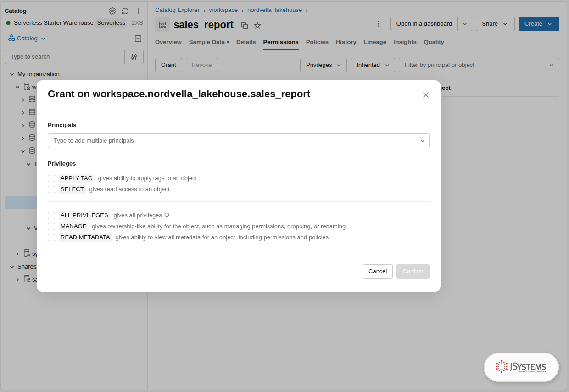Click Open in a dashboard
The width and height of the screenshot is (569, 392).
pos(424,24)
